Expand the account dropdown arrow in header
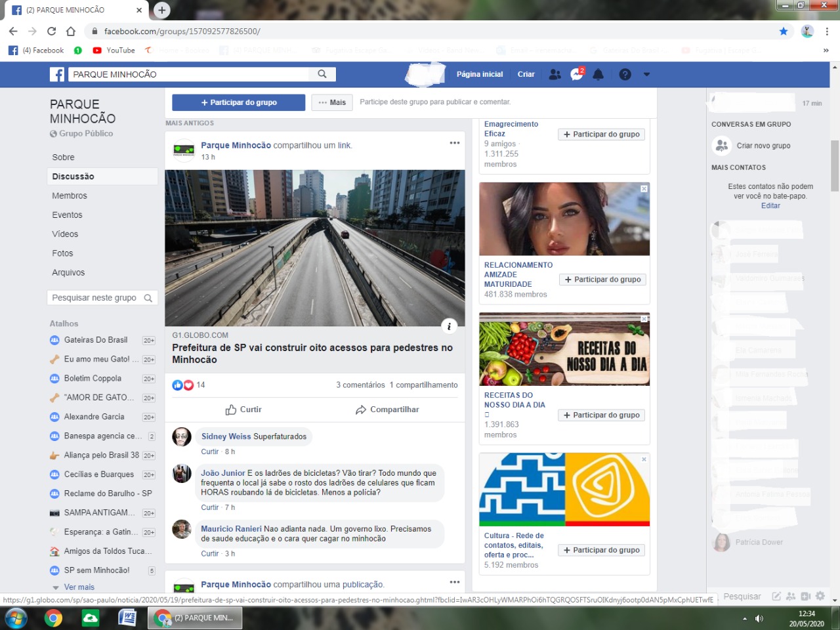 646,74
